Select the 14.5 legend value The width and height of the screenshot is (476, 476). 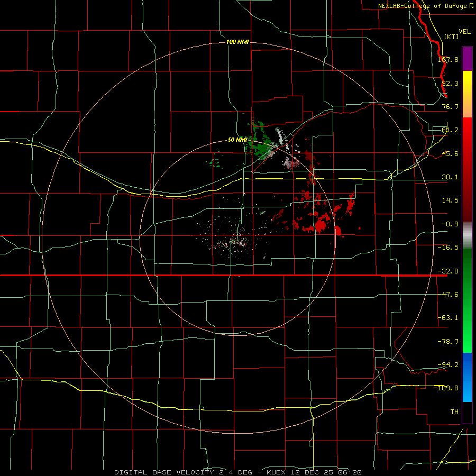pyautogui.click(x=450, y=200)
